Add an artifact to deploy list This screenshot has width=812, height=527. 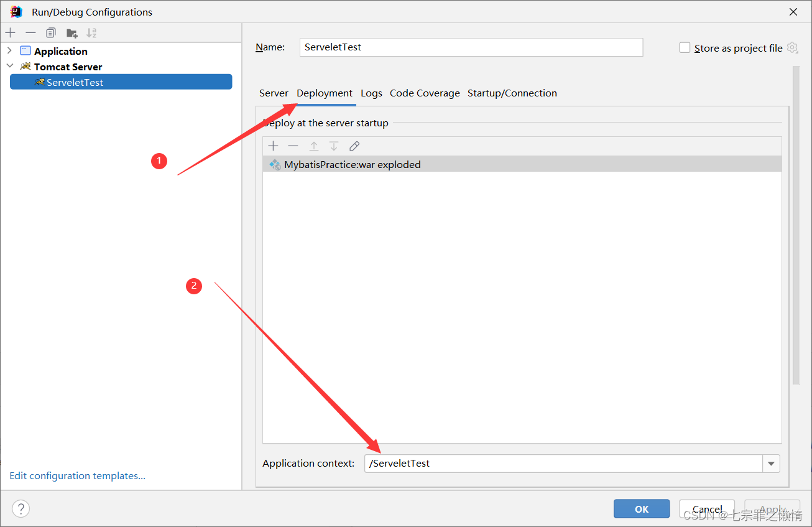(x=273, y=146)
